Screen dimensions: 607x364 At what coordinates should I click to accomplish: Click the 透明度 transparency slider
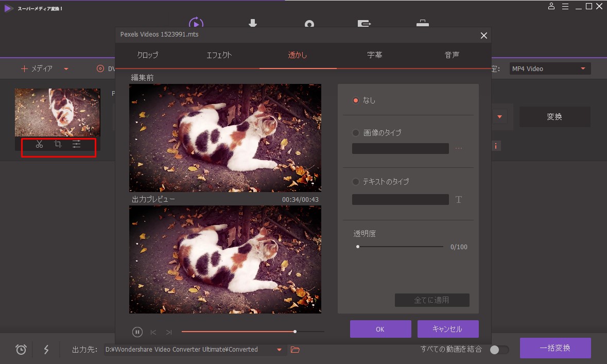(400, 247)
